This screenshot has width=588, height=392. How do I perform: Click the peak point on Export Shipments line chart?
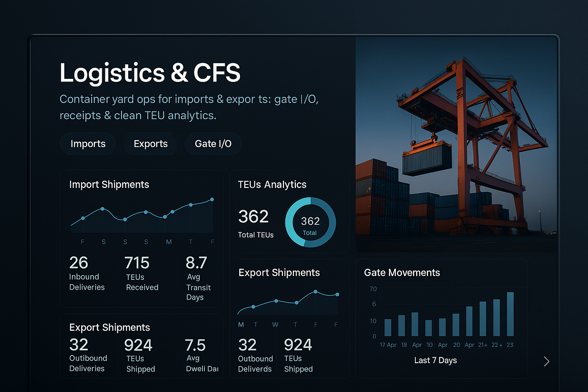tap(315, 292)
